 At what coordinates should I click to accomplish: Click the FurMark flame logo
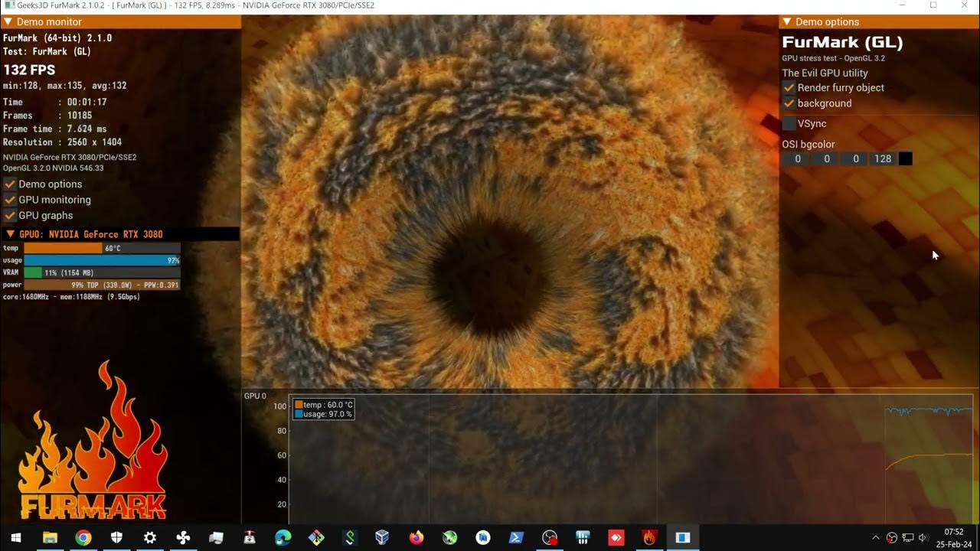point(93,441)
